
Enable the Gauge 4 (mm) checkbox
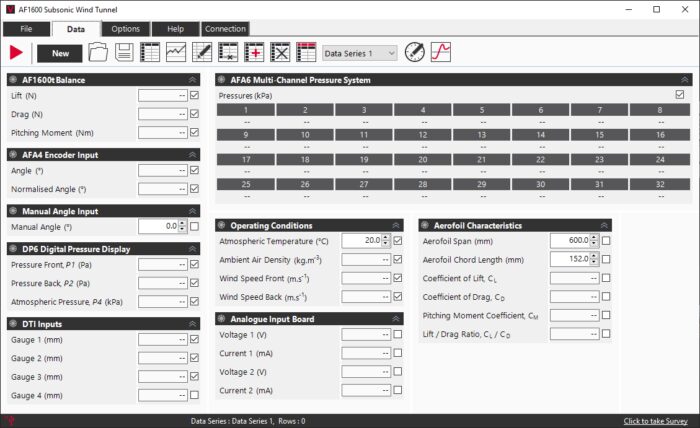click(194, 395)
